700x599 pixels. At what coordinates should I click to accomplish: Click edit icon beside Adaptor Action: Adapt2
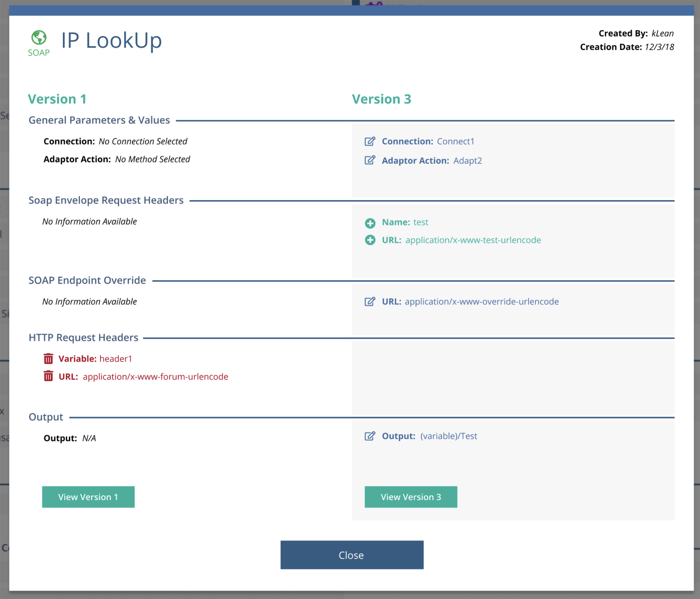(370, 160)
